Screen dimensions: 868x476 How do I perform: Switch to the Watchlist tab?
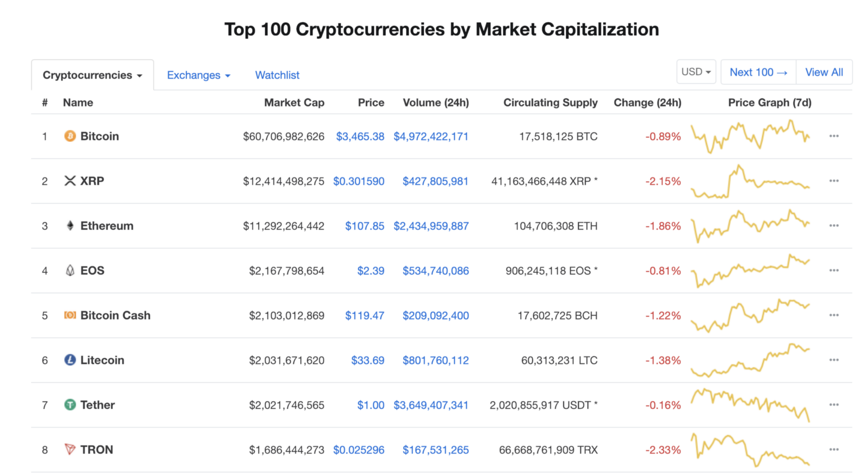(x=277, y=75)
